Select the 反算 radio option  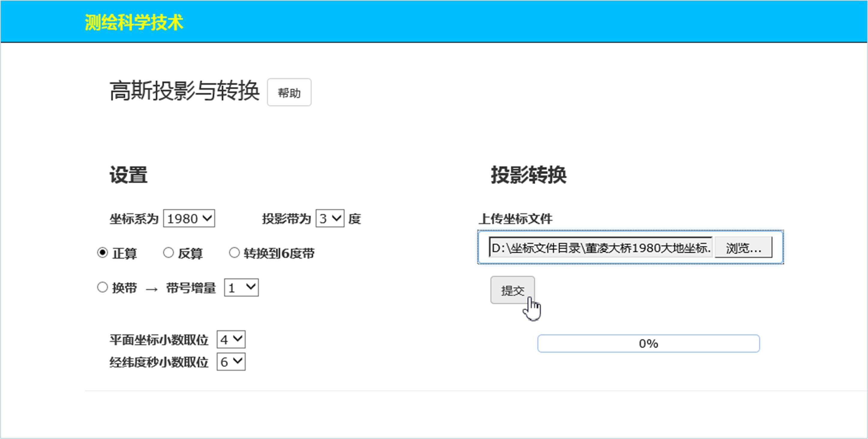pos(168,253)
